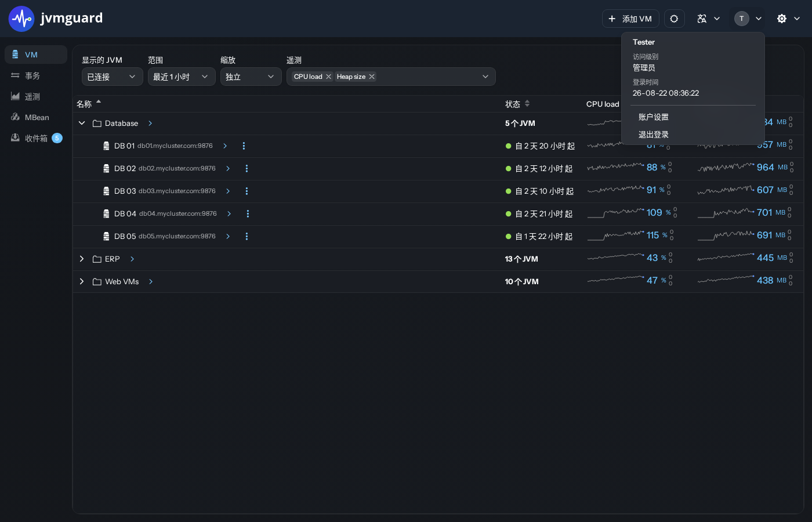812x522 pixels.
Task: Click the 109 % CPU value
Action: pyautogui.click(x=659, y=213)
